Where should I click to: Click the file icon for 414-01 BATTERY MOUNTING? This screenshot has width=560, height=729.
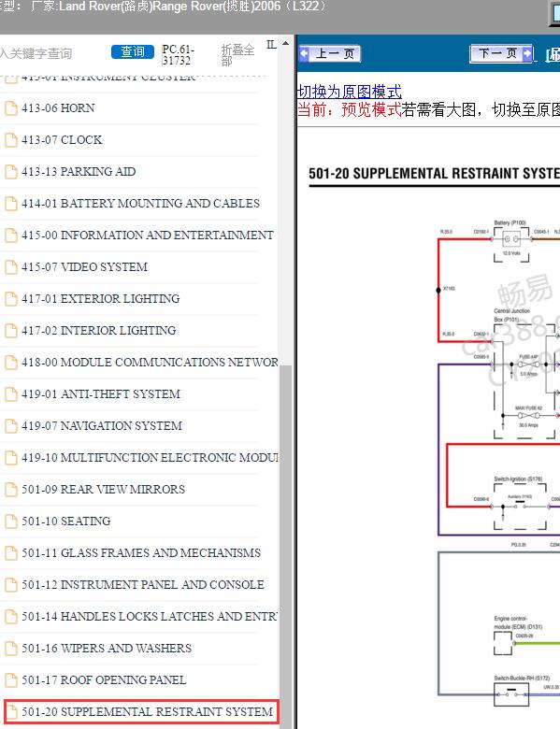10,204
